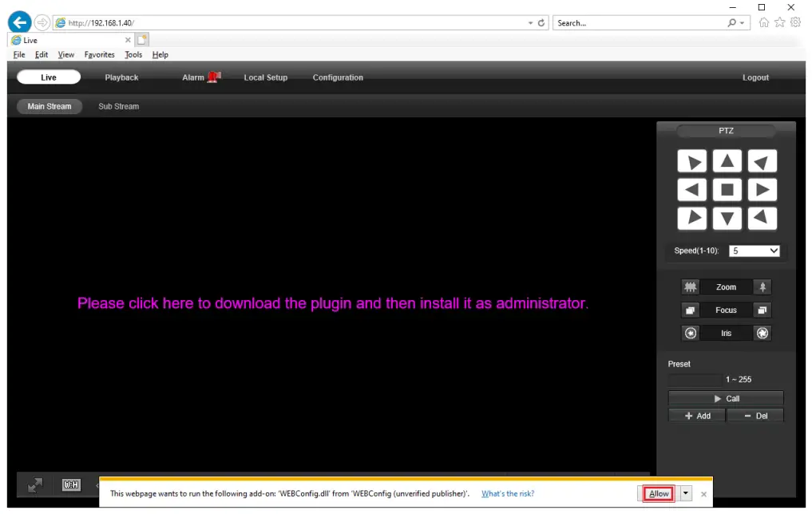Select the Sub Stream option
Screen dimensions: 812x514
click(119, 106)
